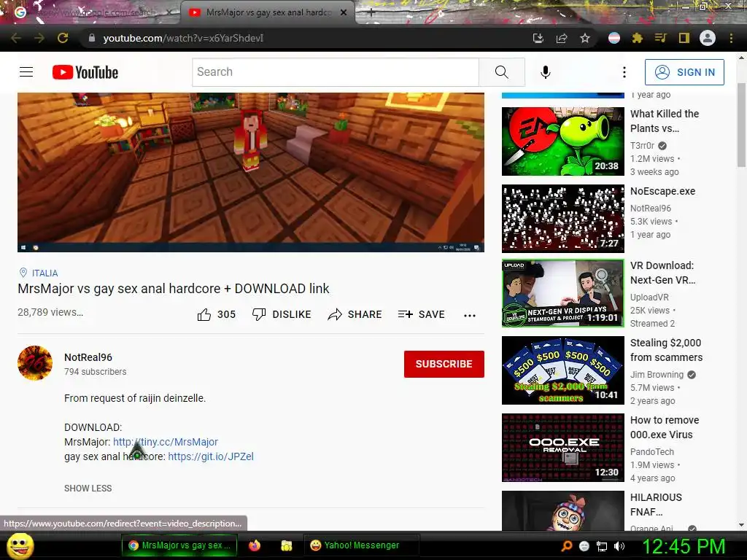Click the address bar URL
The image size is (747, 560).
coord(183,38)
